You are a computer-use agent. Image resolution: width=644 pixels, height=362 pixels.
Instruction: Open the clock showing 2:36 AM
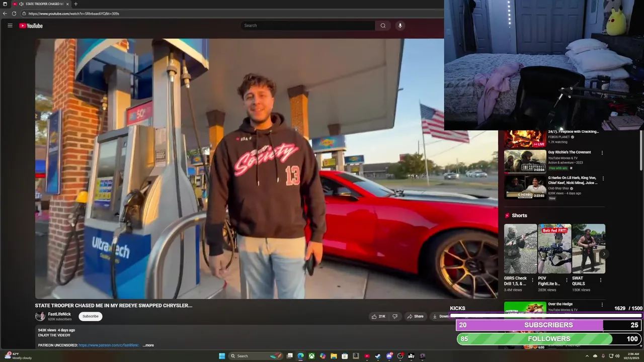pyautogui.click(x=631, y=356)
